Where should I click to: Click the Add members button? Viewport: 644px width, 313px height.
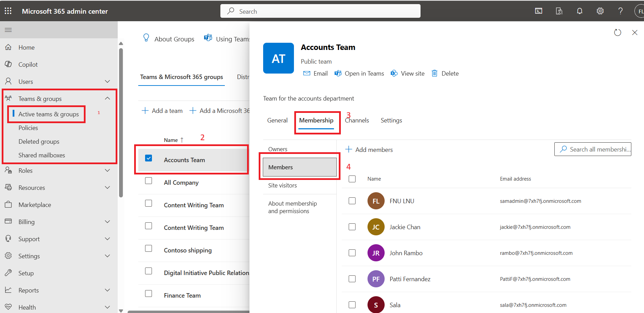[369, 149]
